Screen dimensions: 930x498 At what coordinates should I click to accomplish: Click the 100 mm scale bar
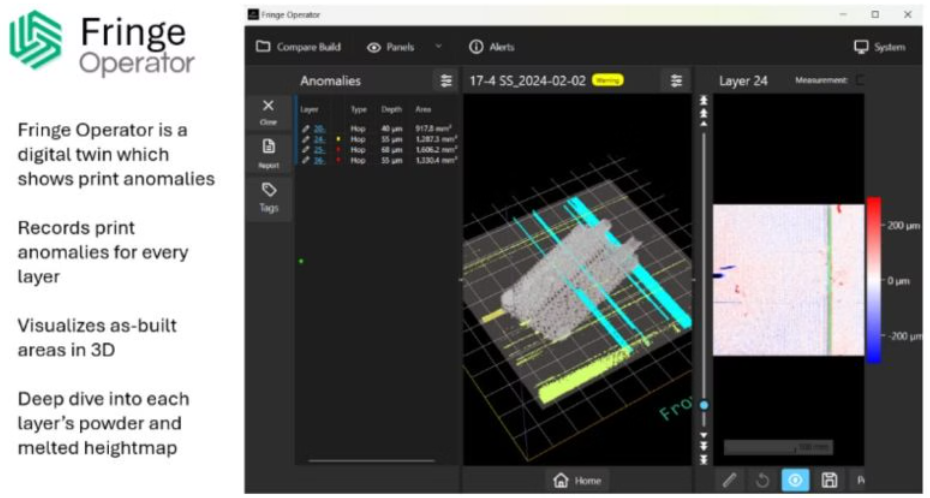pos(778,447)
